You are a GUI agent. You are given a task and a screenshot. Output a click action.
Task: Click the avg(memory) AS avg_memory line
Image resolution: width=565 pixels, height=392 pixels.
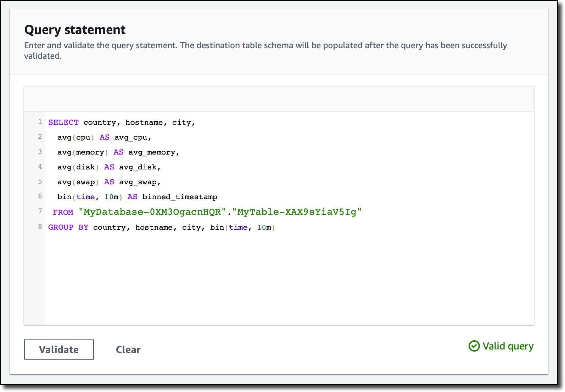click(x=118, y=152)
